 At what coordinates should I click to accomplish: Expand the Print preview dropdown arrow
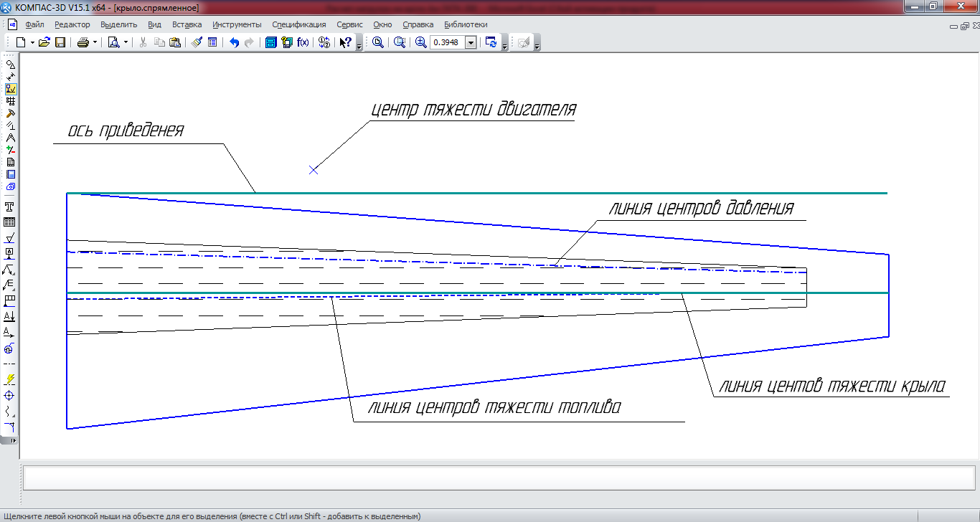[126, 42]
